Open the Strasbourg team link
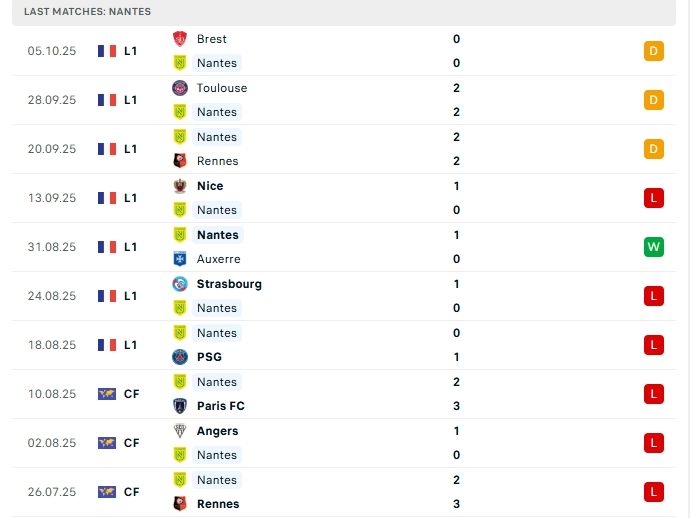Viewport: 690px width, 518px height. (x=229, y=284)
